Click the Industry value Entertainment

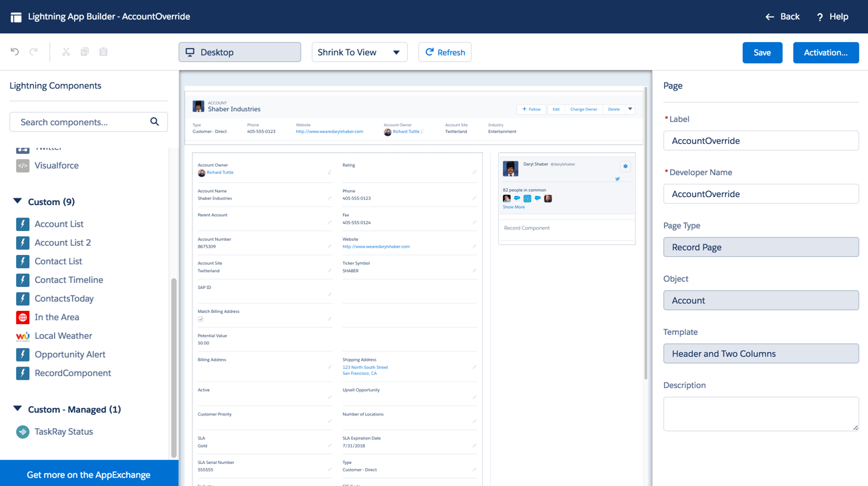click(502, 132)
